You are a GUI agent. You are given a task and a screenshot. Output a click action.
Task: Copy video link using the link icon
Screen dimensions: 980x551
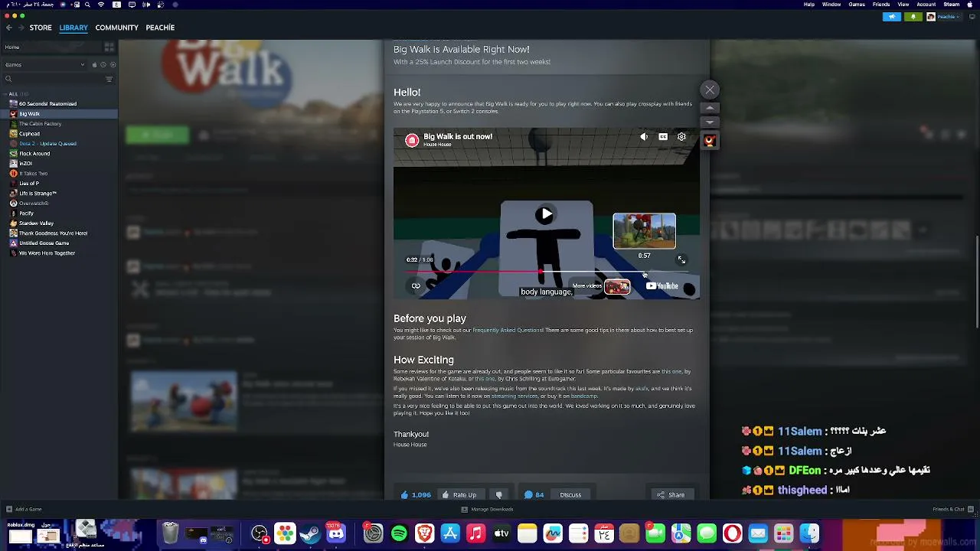pos(416,286)
